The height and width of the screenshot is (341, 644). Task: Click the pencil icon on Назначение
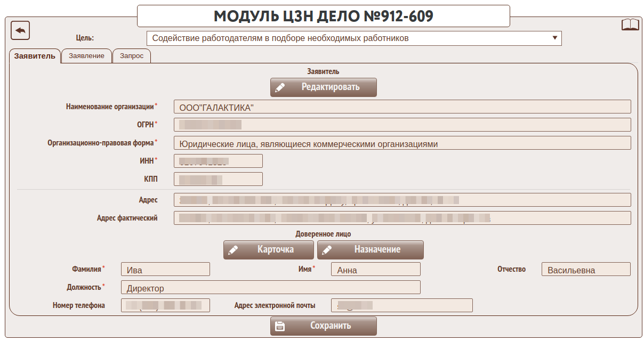pos(327,250)
